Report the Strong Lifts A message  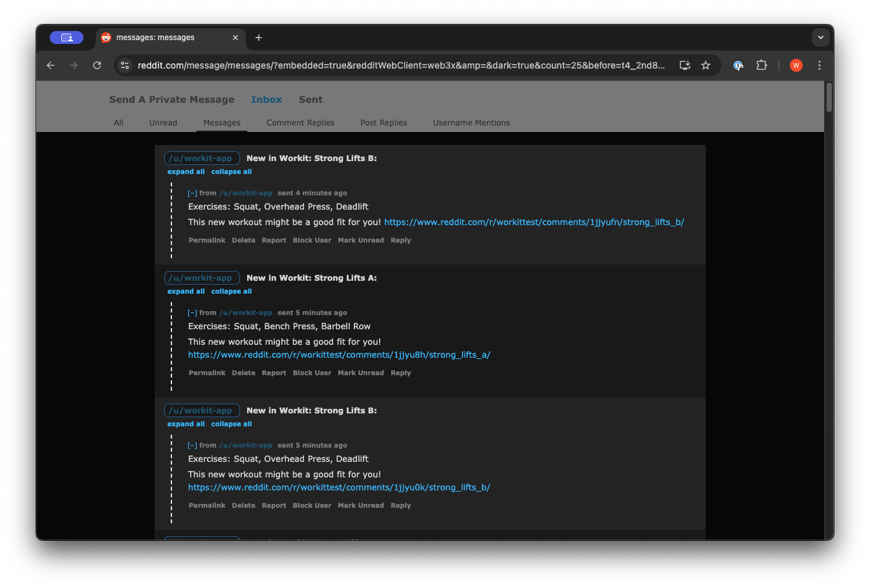click(274, 373)
